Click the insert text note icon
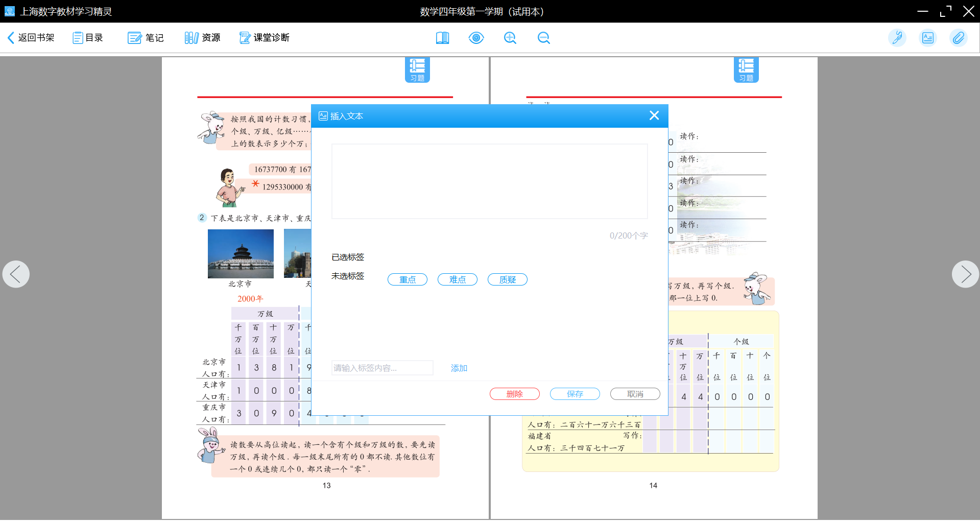 (927, 38)
